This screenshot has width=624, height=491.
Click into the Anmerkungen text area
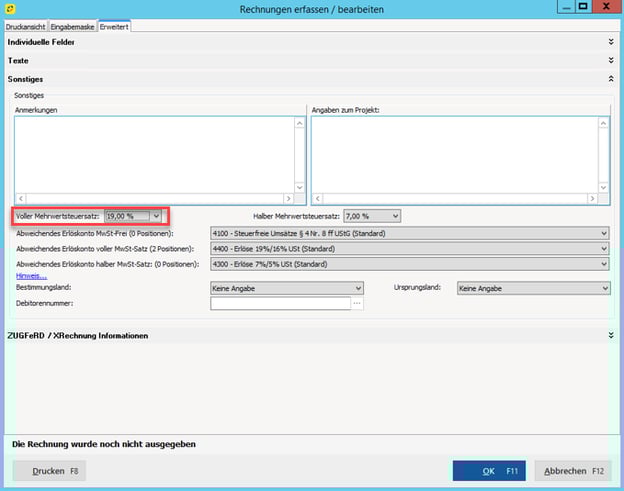153,154
